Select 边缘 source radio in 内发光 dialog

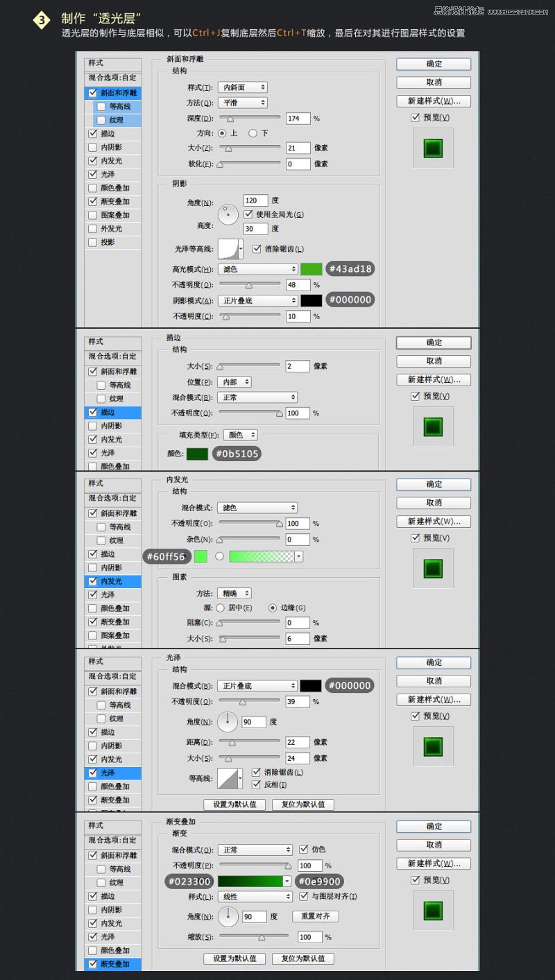(273, 608)
